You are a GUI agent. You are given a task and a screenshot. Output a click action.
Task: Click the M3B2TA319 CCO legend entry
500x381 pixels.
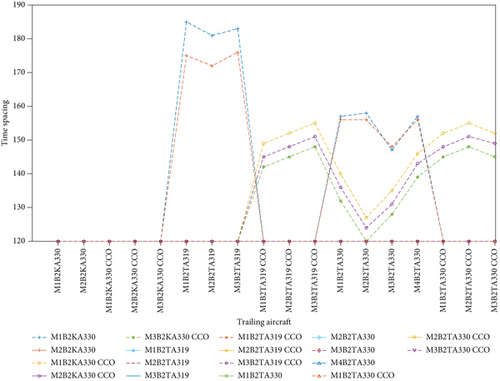click(x=261, y=363)
